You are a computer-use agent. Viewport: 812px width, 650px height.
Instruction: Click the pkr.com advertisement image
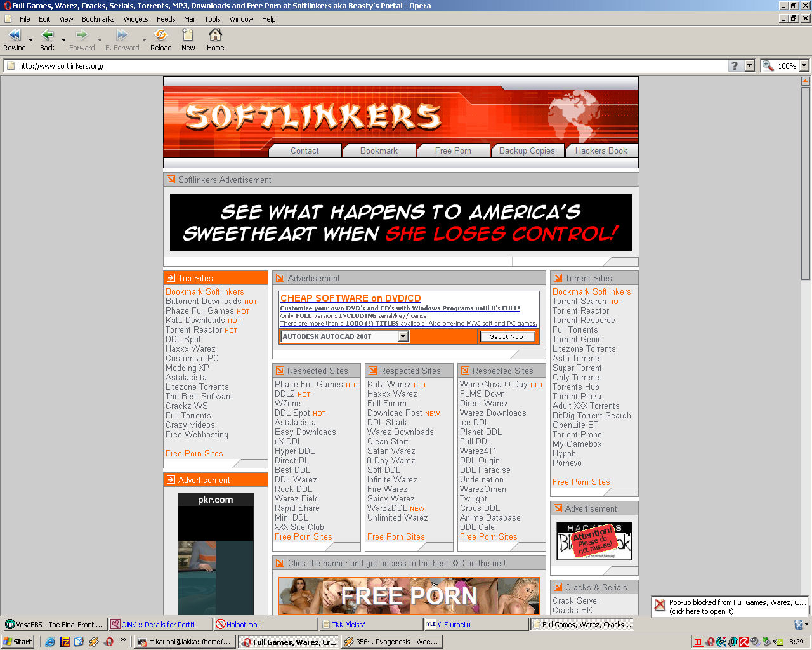[x=216, y=554]
